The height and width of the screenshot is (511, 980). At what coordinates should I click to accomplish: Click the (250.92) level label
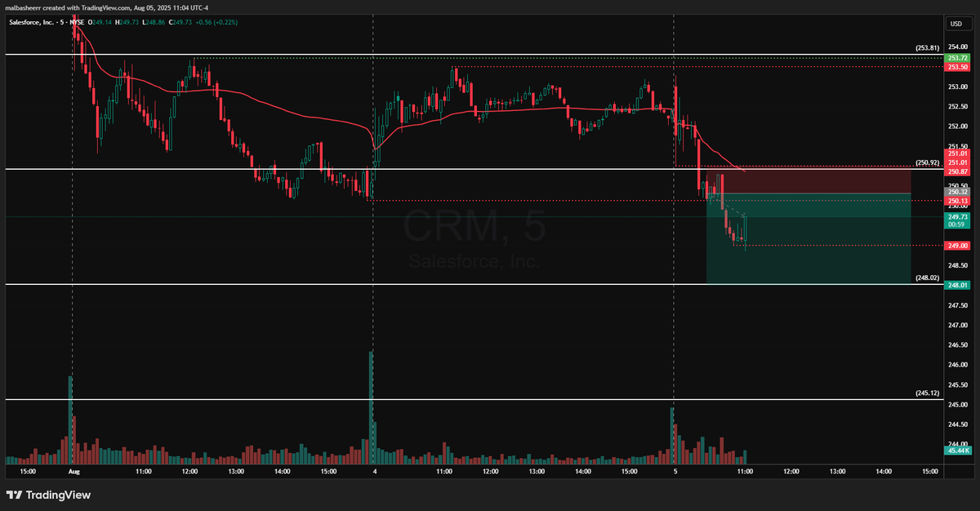coord(927,162)
